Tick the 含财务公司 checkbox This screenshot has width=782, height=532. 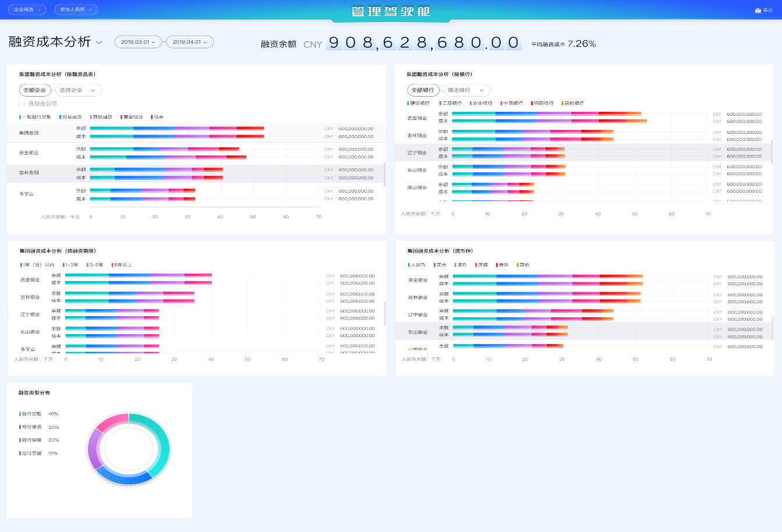pos(22,104)
